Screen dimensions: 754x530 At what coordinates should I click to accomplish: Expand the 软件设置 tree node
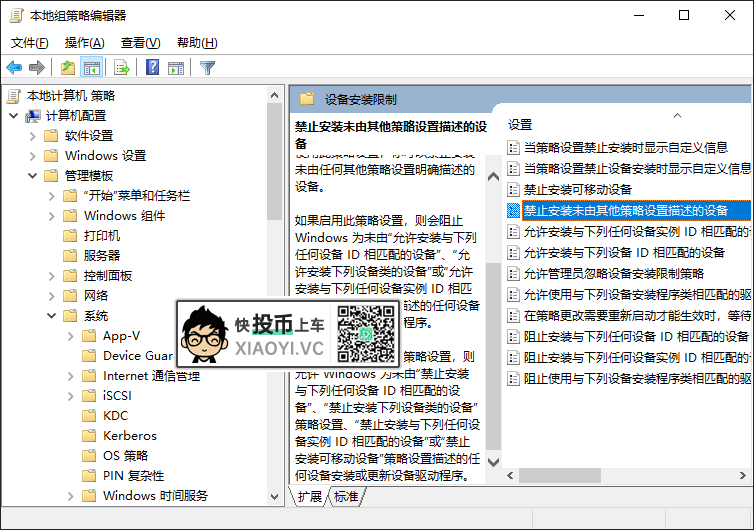pyautogui.click(x=33, y=136)
